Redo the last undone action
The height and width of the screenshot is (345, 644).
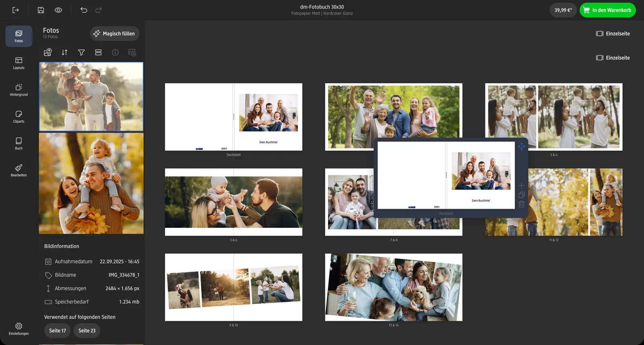tap(99, 10)
